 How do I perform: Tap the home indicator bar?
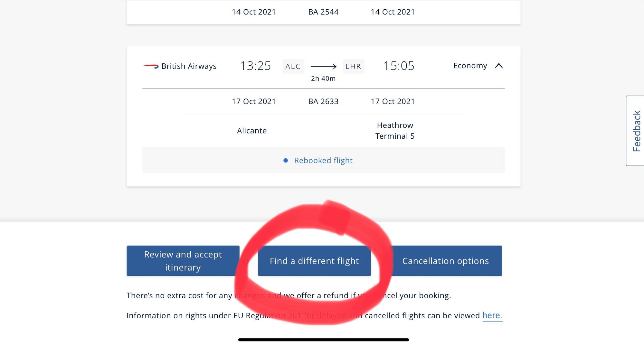[x=323, y=340]
